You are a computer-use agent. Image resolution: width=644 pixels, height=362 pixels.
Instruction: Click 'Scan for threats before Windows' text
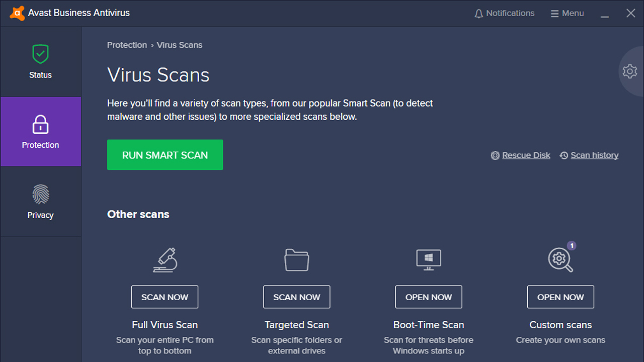[429, 345]
